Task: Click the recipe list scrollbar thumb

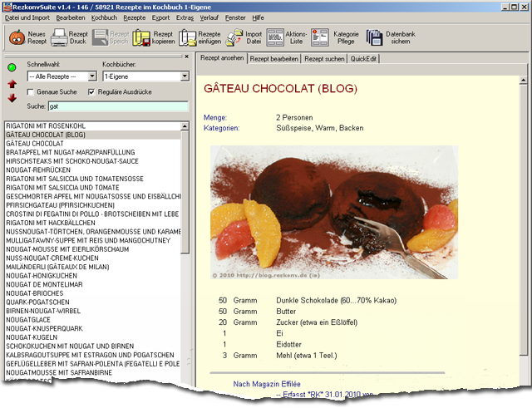Action: [x=185, y=192]
